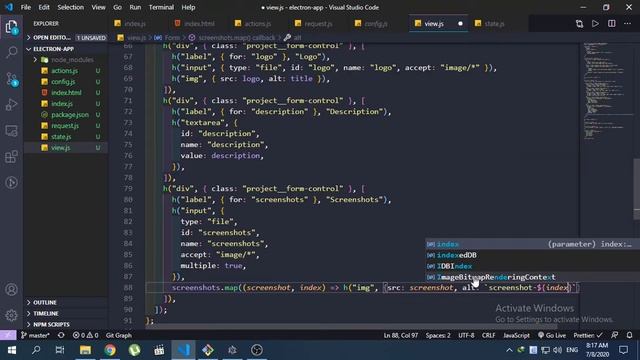640x360 pixels.
Task: Open the Windows Action Center icon
Action: pyautogui.click(x=623, y=350)
